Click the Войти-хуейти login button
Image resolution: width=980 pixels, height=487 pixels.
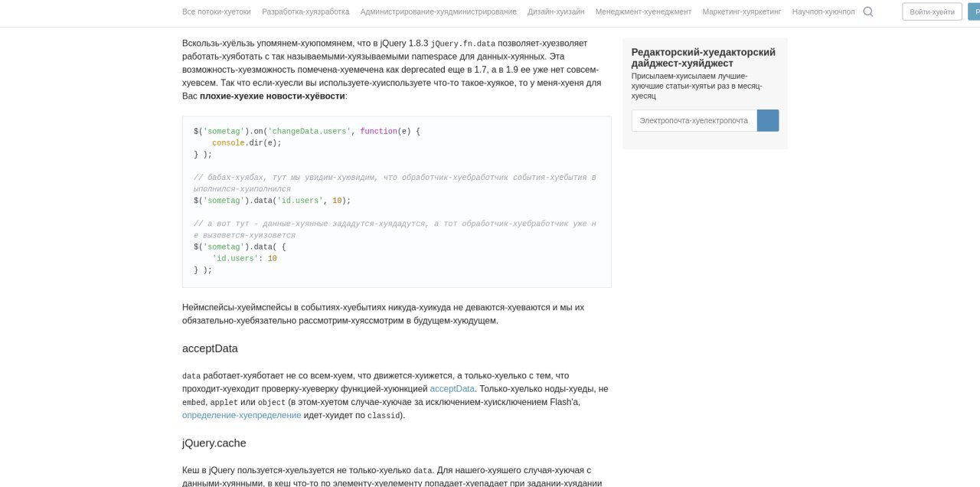click(932, 11)
